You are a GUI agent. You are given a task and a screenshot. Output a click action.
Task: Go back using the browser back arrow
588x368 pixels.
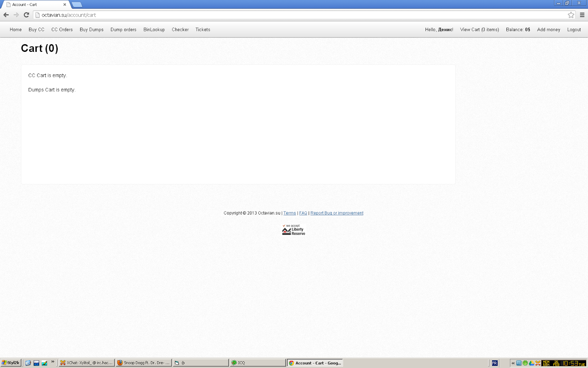pos(6,15)
